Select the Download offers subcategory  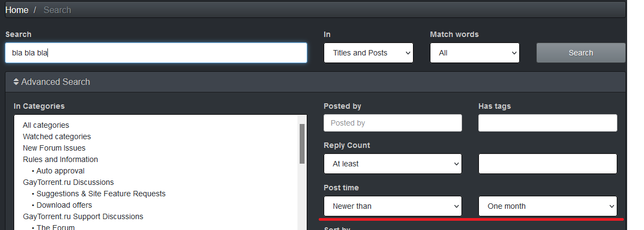tap(64, 205)
